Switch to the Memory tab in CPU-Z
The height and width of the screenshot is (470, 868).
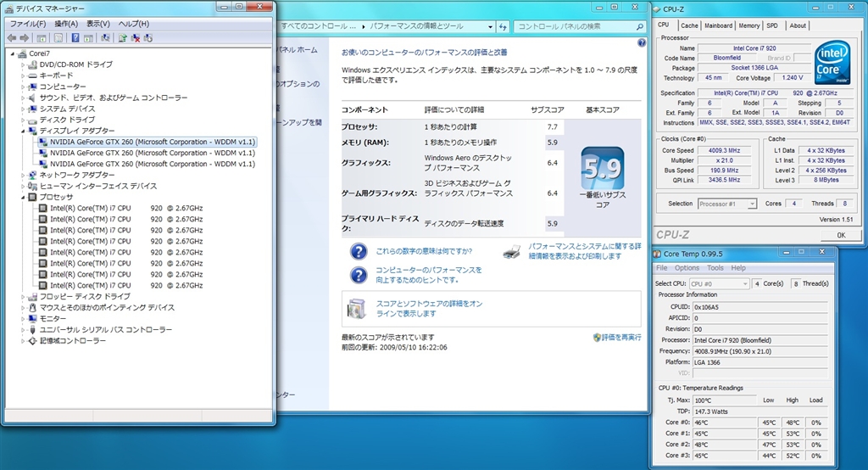point(748,25)
